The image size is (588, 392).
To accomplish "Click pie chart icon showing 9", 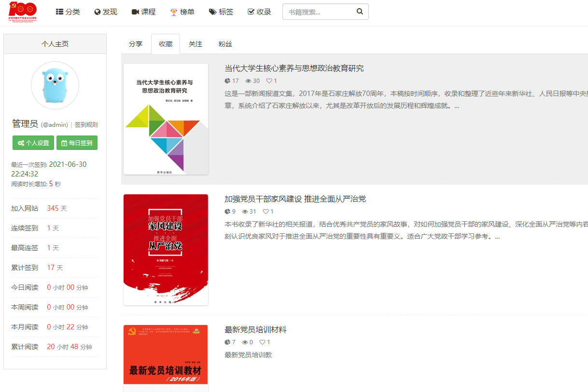I will 228,212.
